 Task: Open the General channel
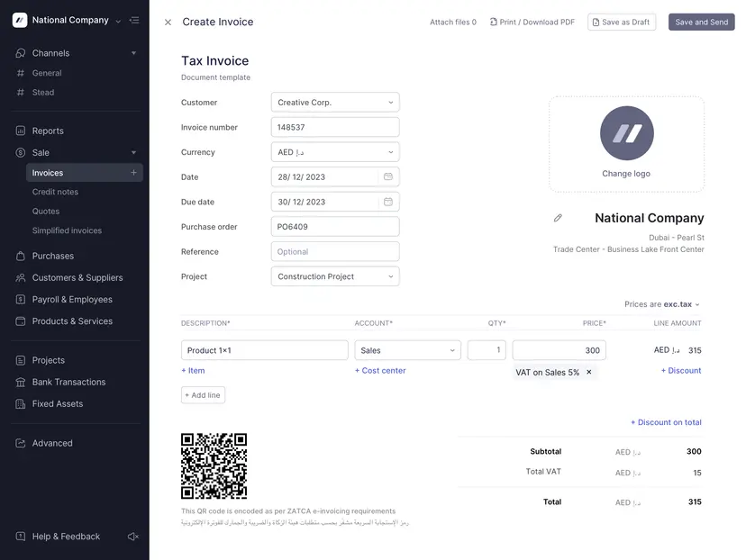(47, 73)
